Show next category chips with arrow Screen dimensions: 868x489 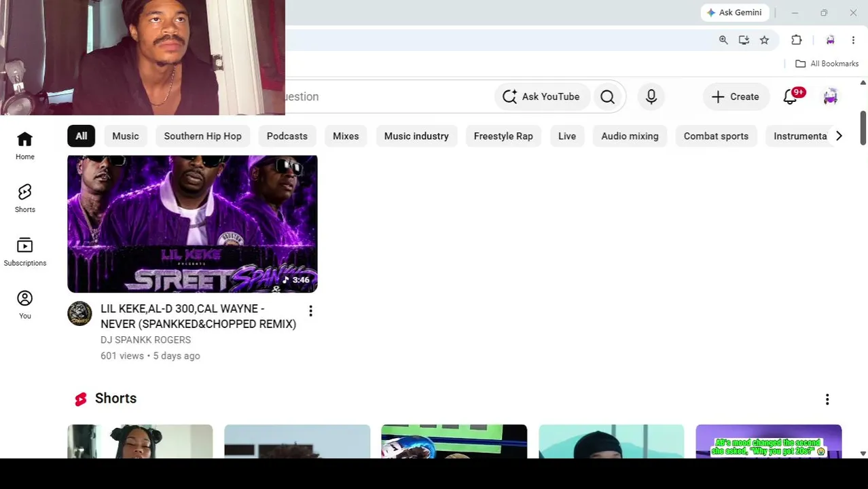839,136
